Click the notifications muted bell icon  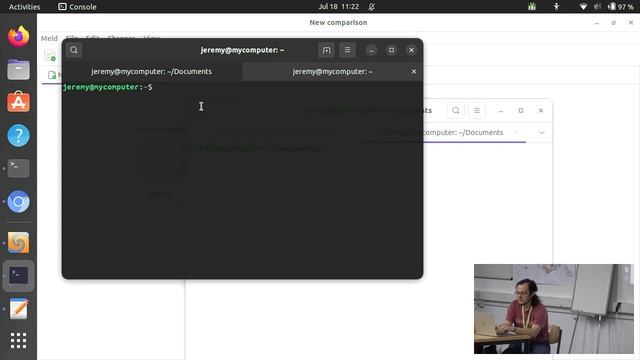pos(371,7)
